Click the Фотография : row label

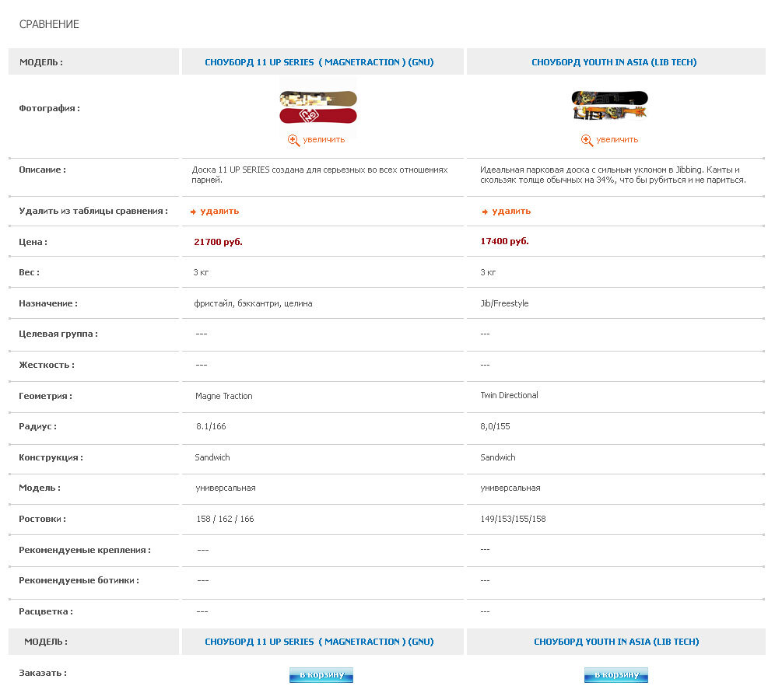(x=50, y=109)
